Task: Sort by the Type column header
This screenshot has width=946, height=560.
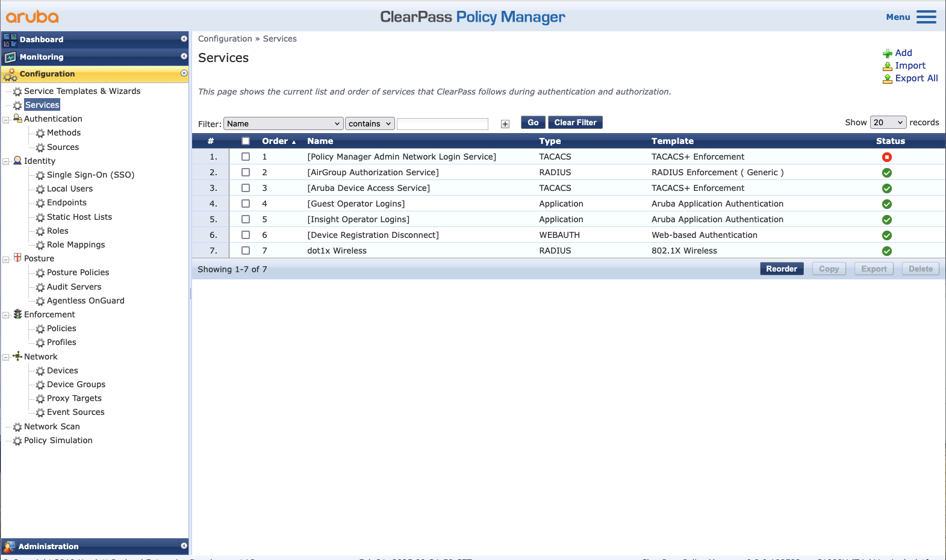Action: coord(550,141)
